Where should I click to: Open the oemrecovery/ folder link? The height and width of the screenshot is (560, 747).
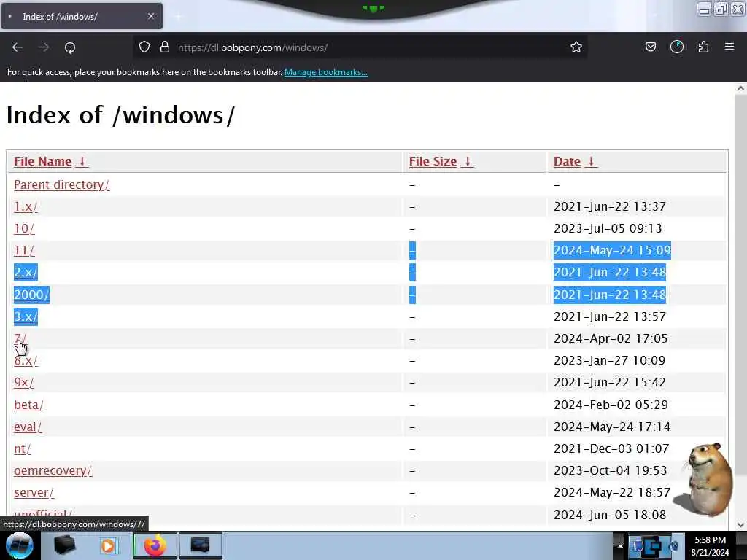click(x=53, y=470)
